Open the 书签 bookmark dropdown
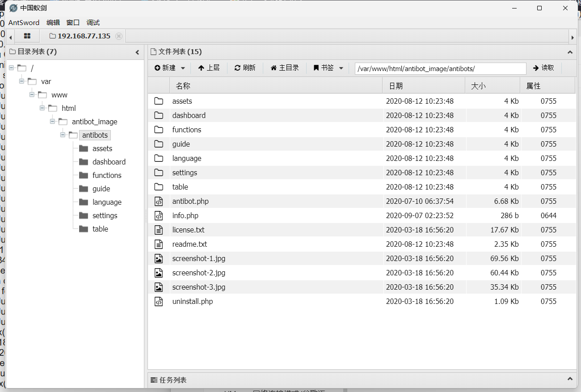The width and height of the screenshot is (581, 392). coord(328,68)
